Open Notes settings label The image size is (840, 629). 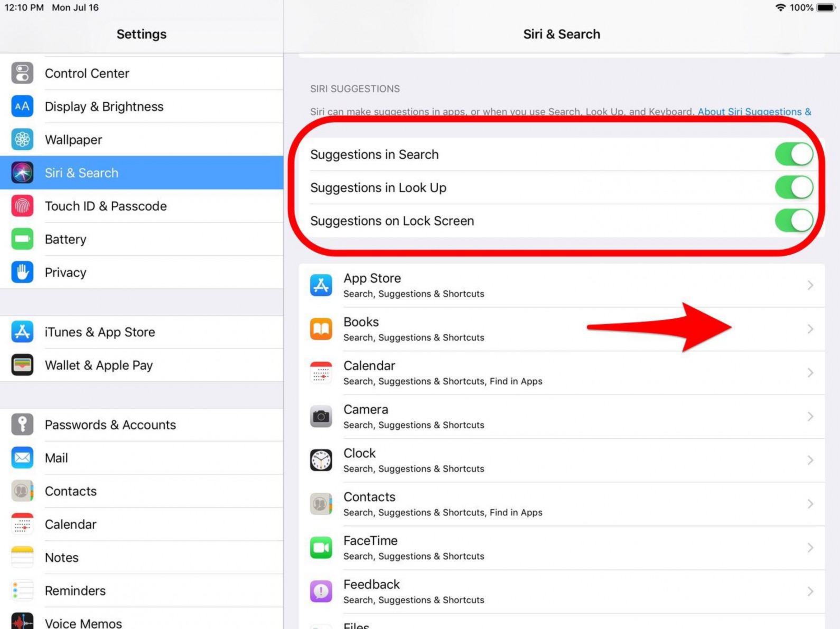click(x=61, y=558)
